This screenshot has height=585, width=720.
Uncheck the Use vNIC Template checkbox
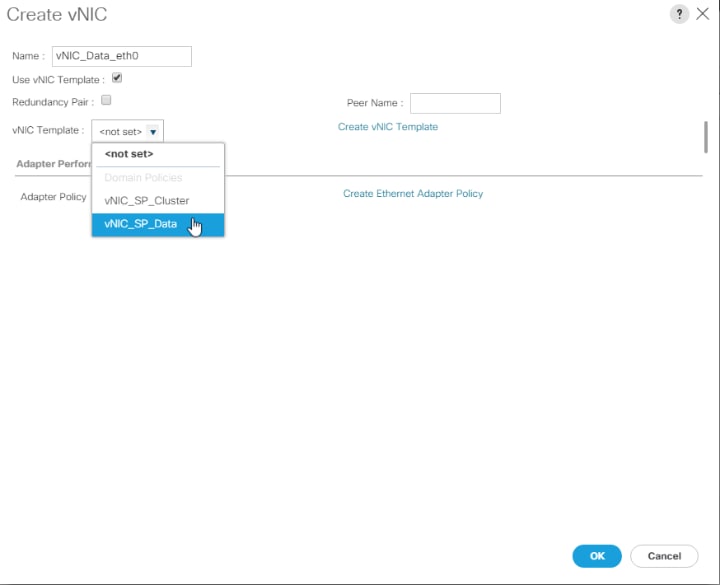click(x=117, y=78)
